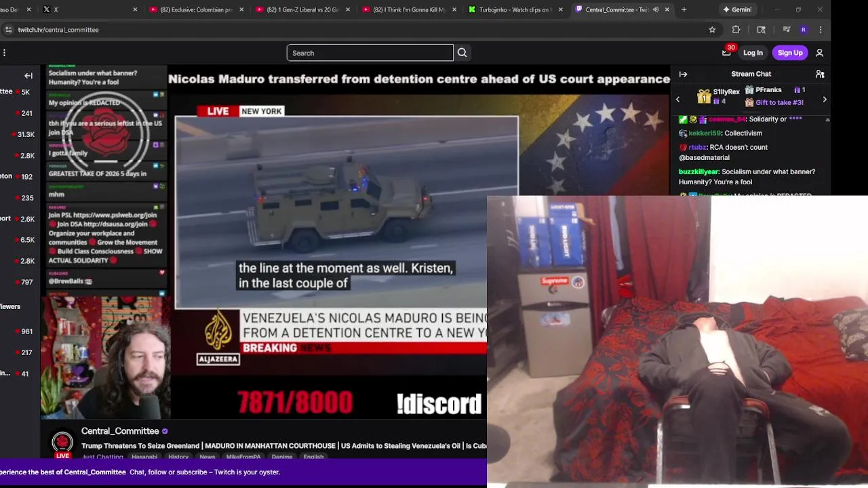This screenshot has height=488, width=868.
Task: Click sidebar channel with 961 viewers
Action: (20, 331)
